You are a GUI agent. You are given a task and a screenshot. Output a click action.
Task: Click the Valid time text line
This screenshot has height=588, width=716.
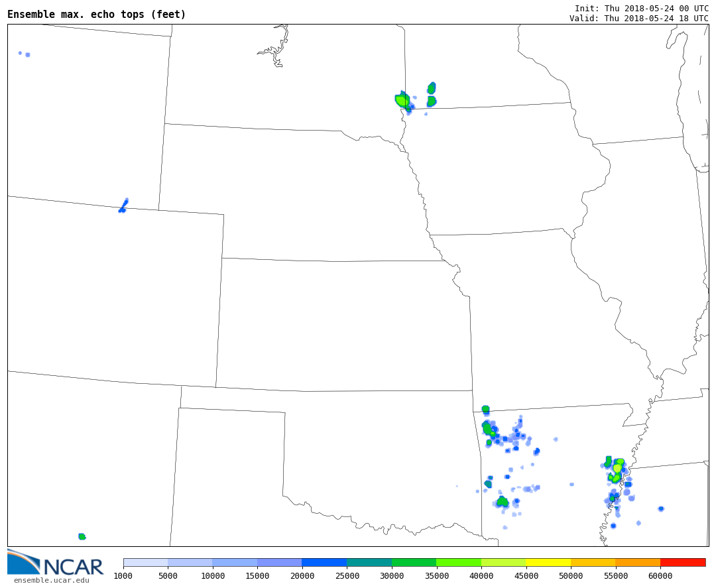point(638,19)
